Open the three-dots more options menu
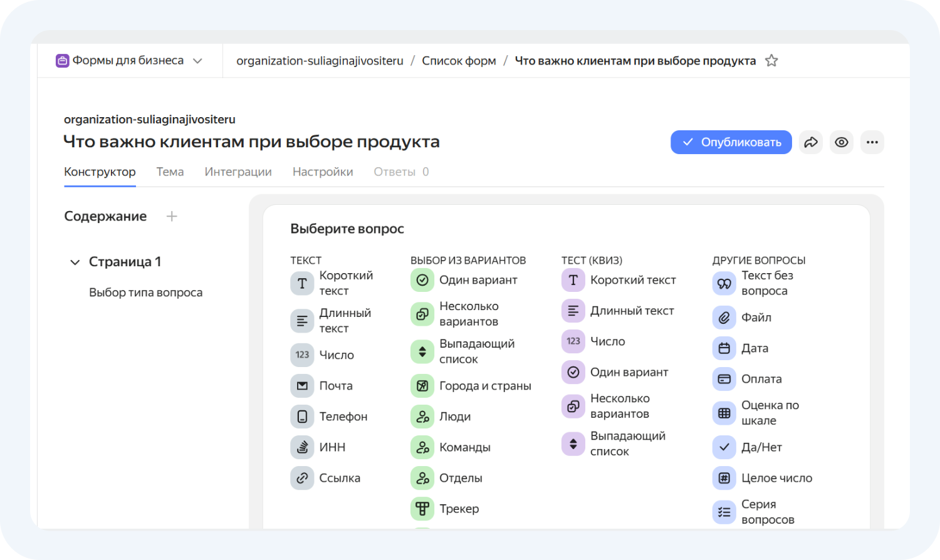This screenshot has width=940, height=560. pyautogui.click(x=872, y=142)
